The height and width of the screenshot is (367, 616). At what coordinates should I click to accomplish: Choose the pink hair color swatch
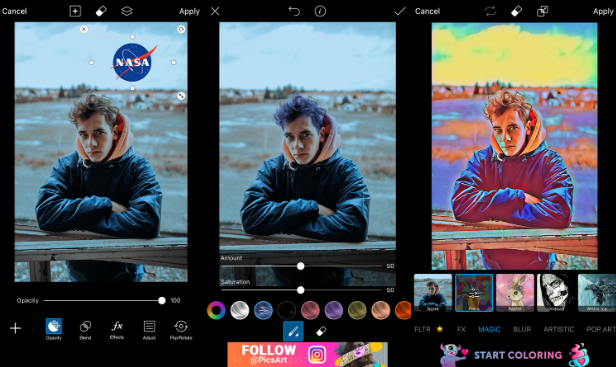coord(310,310)
